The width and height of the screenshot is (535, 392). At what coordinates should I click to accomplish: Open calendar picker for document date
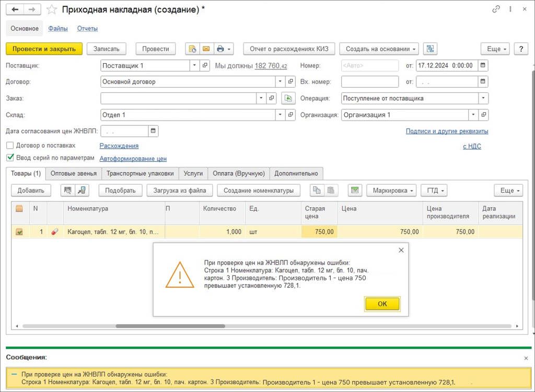[483, 65]
